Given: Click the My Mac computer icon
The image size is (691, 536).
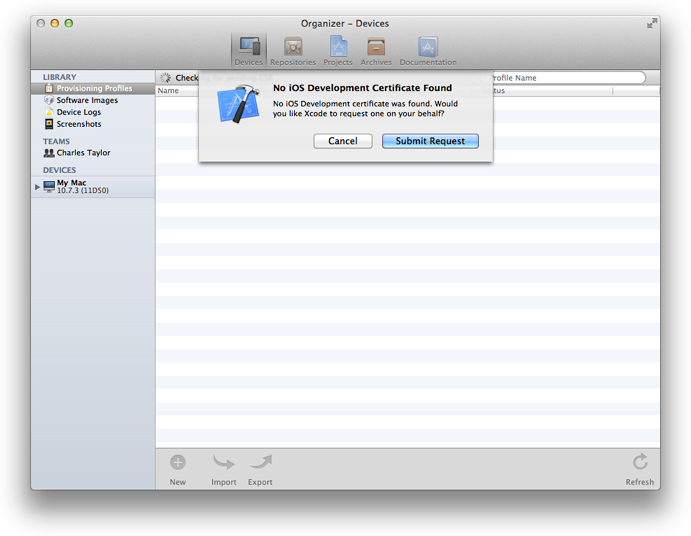Looking at the screenshot, I should 49,186.
